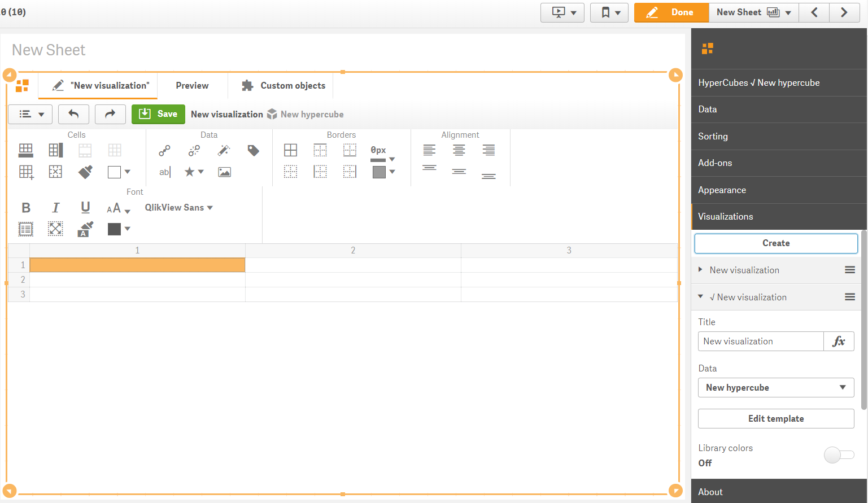Apply no borders dotted icon
This screenshot has height=503, width=868.
point(290,172)
